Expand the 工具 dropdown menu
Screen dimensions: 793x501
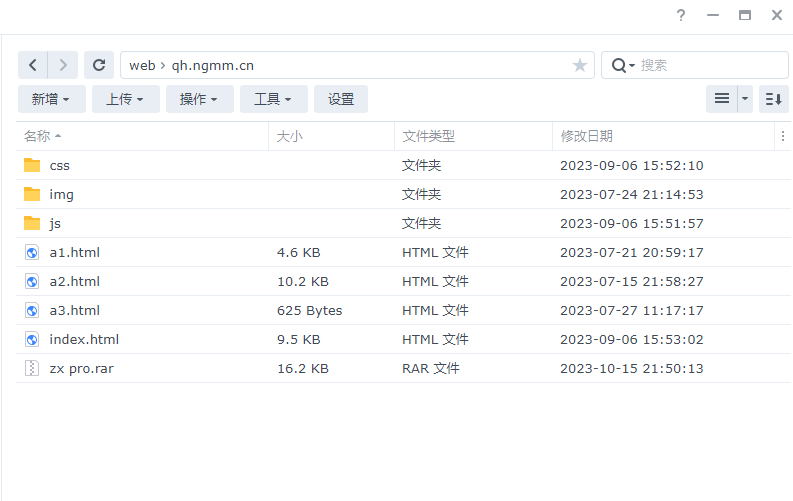coord(273,99)
